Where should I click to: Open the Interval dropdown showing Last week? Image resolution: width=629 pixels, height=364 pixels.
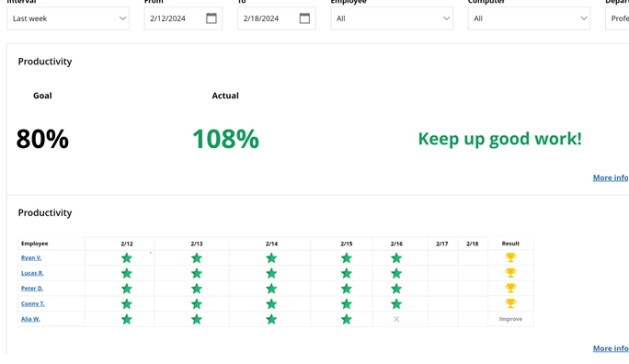(x=68, y=18)
